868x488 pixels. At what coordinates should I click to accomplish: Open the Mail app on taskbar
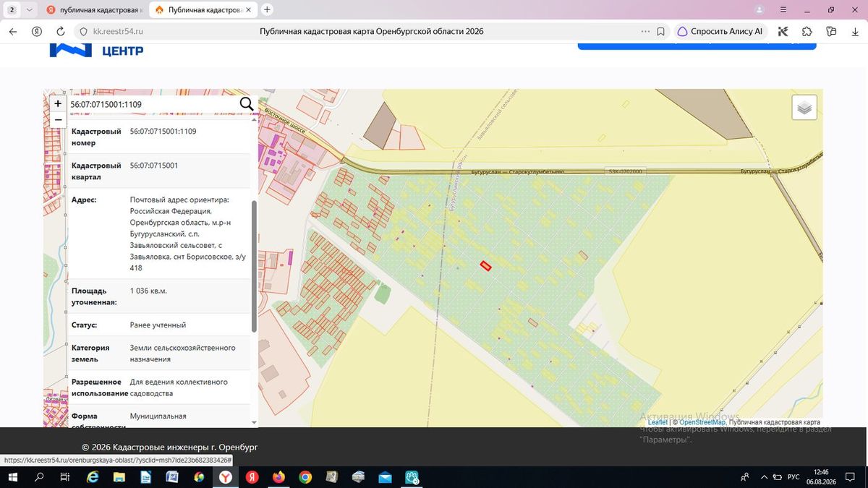385,477
